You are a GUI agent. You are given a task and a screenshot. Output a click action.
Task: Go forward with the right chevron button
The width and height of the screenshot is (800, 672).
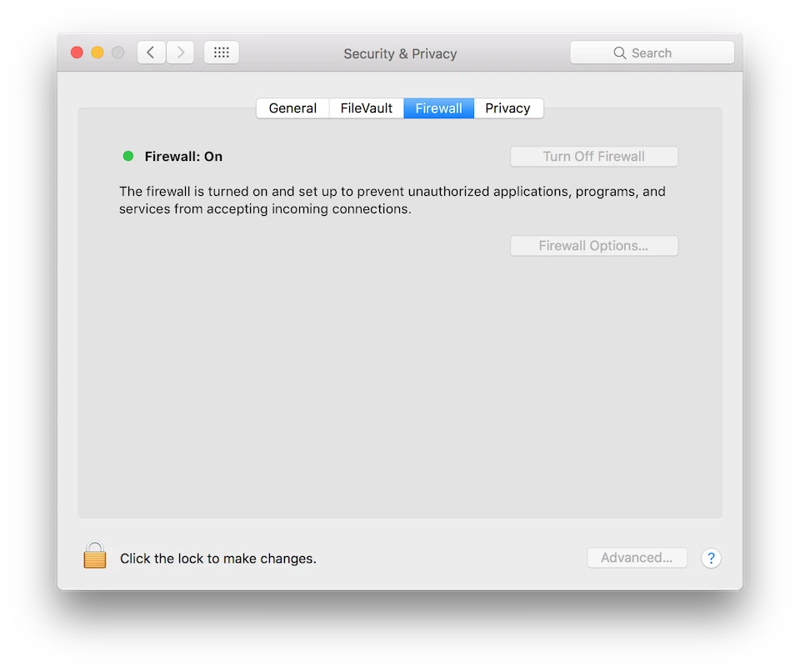(x=180, y=53)
